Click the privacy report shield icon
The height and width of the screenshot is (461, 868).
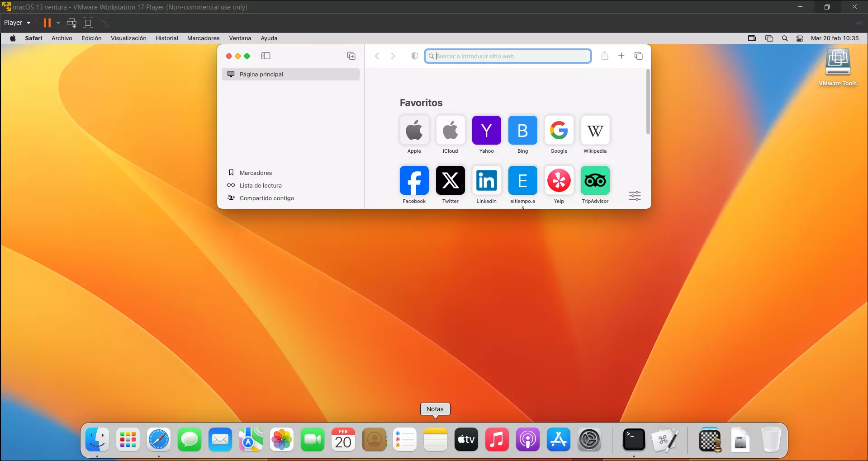414,56
